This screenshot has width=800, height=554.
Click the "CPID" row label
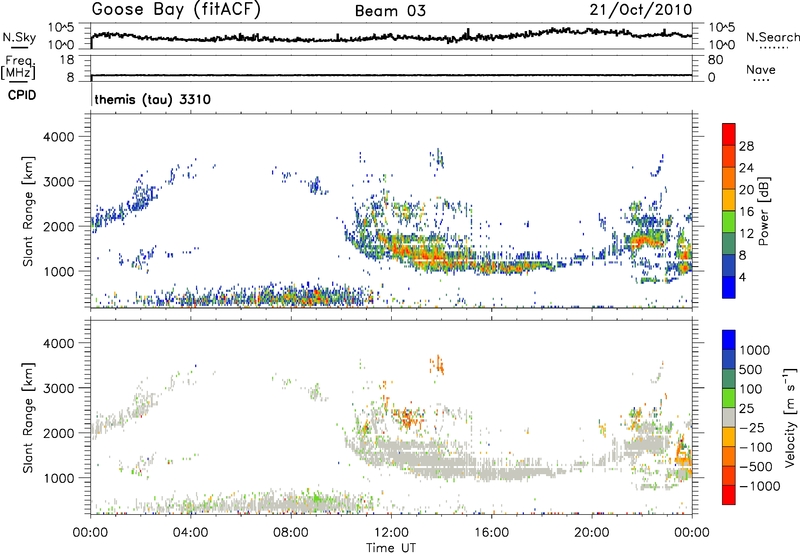point(22,95)
